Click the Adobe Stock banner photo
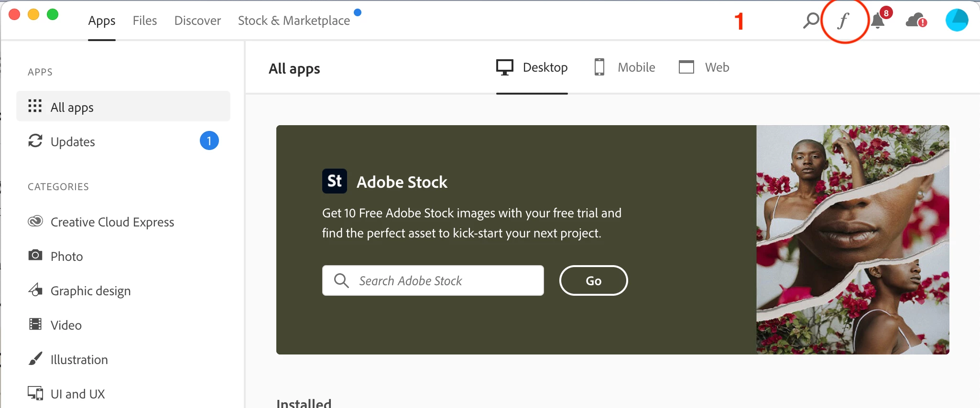This screenshot has height=408, width=980. tap(853, 240)
